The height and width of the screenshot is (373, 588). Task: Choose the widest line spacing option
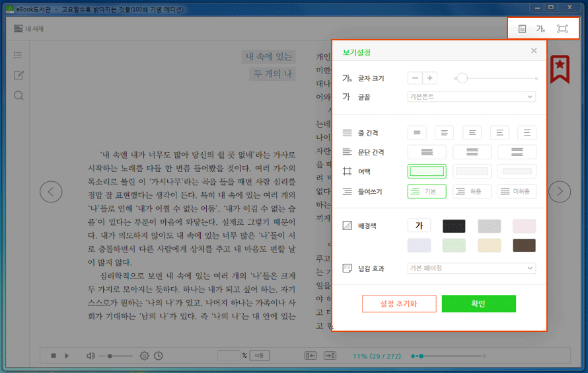[527, 133]
